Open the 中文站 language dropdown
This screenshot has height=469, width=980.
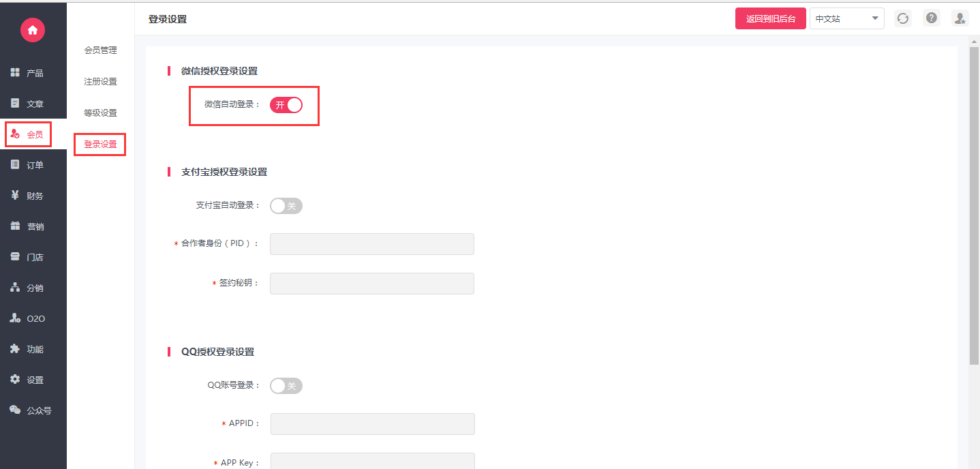tap(846, 19)
